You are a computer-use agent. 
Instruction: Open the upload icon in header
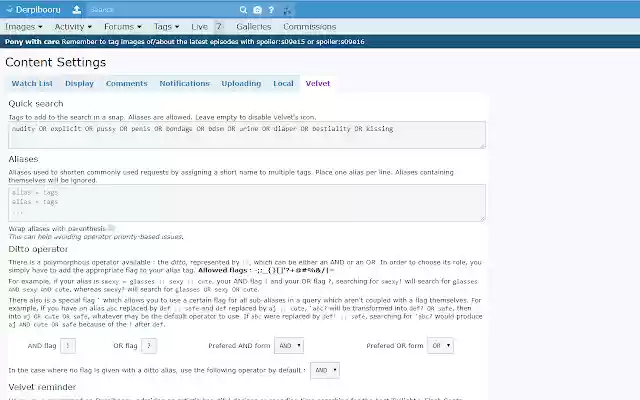pos(77,9)
